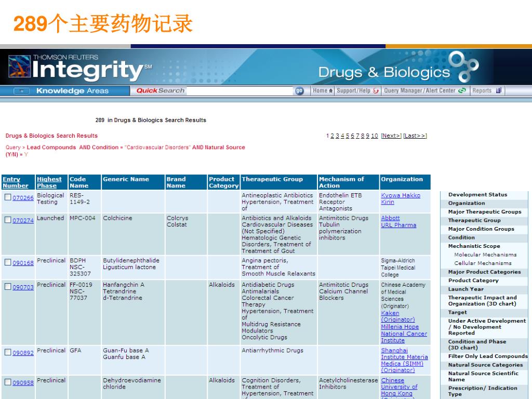Open the Abbott organization link
The width and height of the screenshot is (532, 399).
click(x=390, y=218)
